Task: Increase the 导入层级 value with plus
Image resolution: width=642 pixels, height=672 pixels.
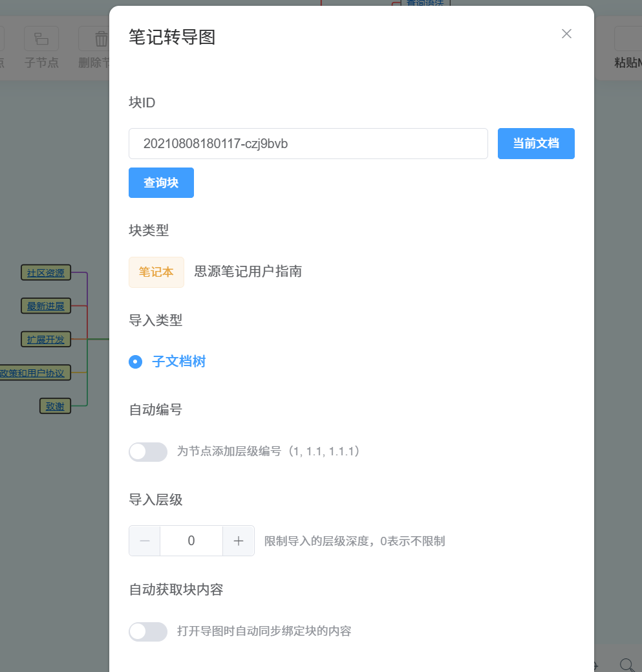Action: point(239,541)
